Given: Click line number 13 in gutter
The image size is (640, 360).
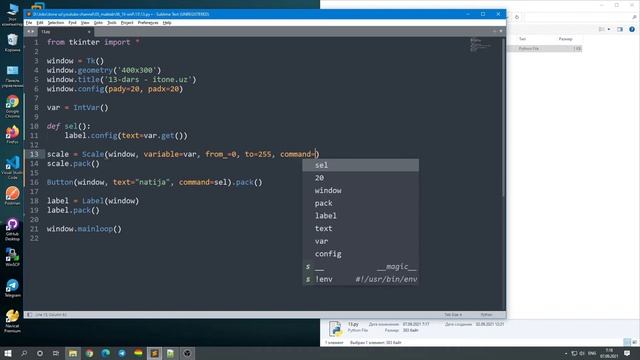Looking at the screenshot, I should (x=34, y=154).
